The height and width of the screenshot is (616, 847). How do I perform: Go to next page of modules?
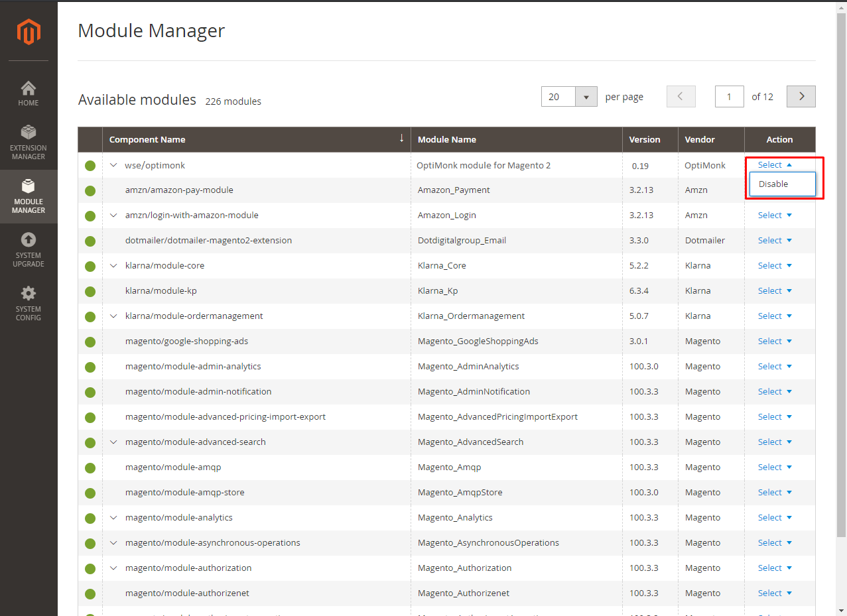tap(801, 96)
